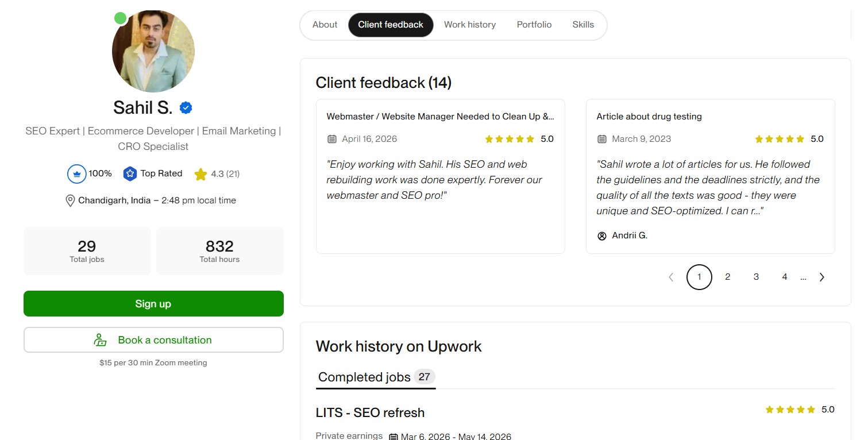Viewport: 868px width, 440px height.
Task: Open the Portfolio tab
Action: click(534, 25)
